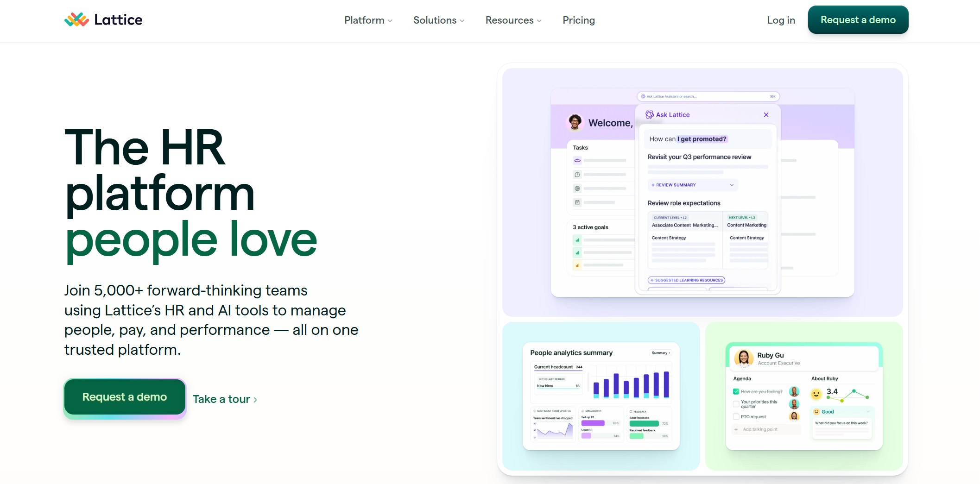Viewport: 980px width, 484px height.
Task: Click the hero Request a demo button
Action: pos(124,397)
